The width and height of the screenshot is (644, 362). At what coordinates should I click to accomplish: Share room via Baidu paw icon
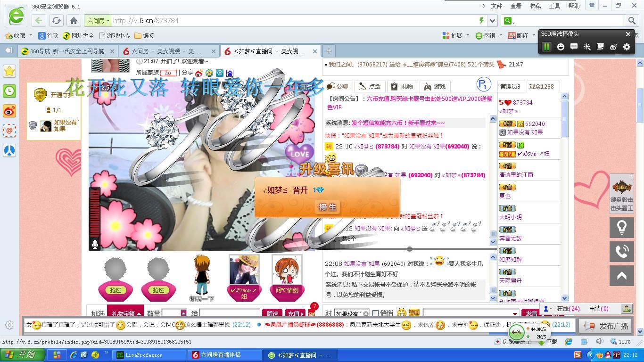coord(230,73)
